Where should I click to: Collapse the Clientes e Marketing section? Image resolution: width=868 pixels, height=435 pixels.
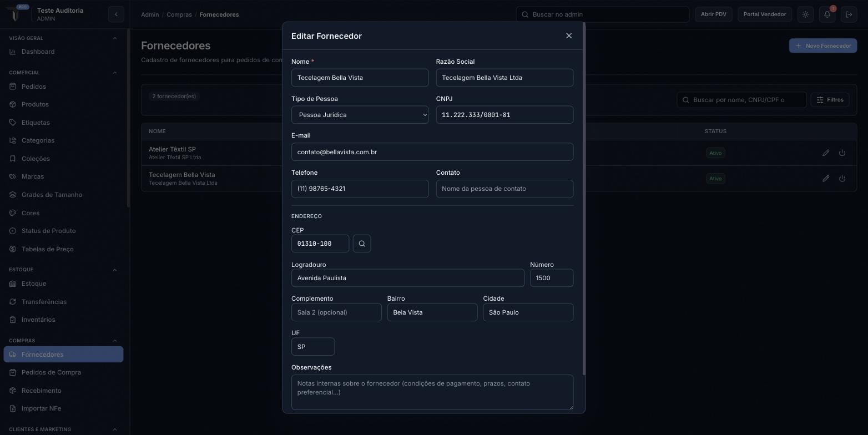[x=115, y=429]
